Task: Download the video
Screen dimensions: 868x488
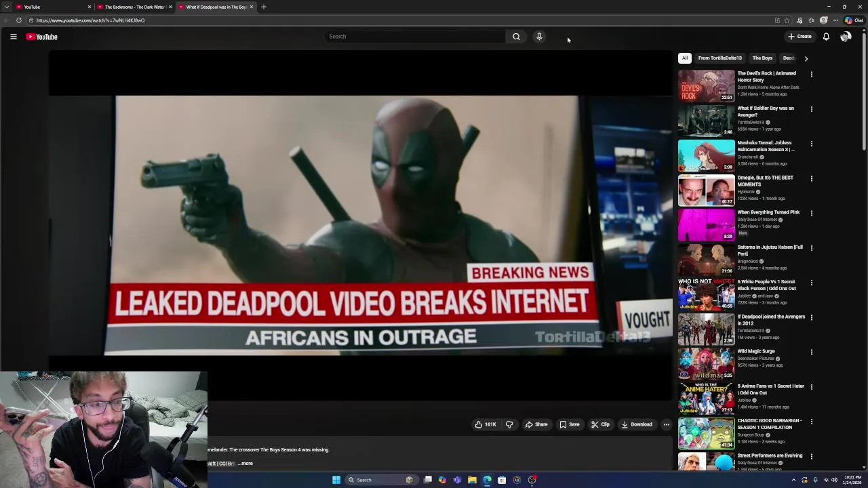Action: 637,424
